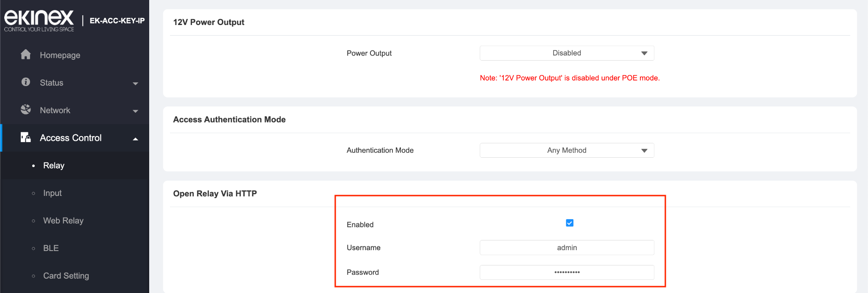Open the Power Output dropdown
Image resolution: width=868 pixels, height=293 pixels.
pyautogui.click(x=567, y=53)
